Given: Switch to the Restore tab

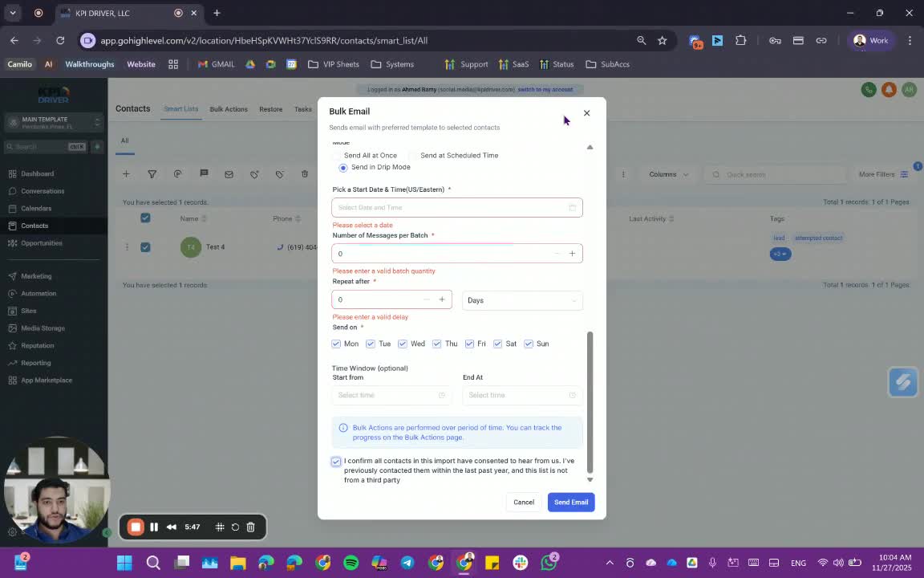Looking at the screenshot, I should pos(271,109).
